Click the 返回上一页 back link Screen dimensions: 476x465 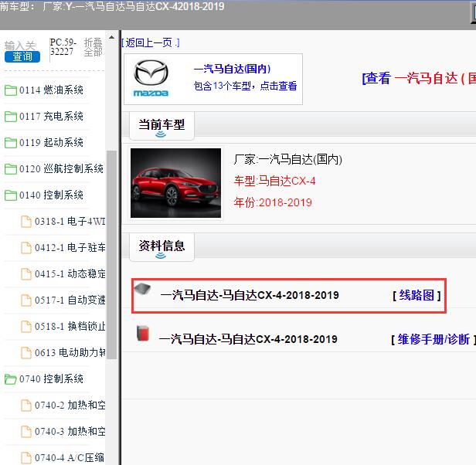pos(151,42)
